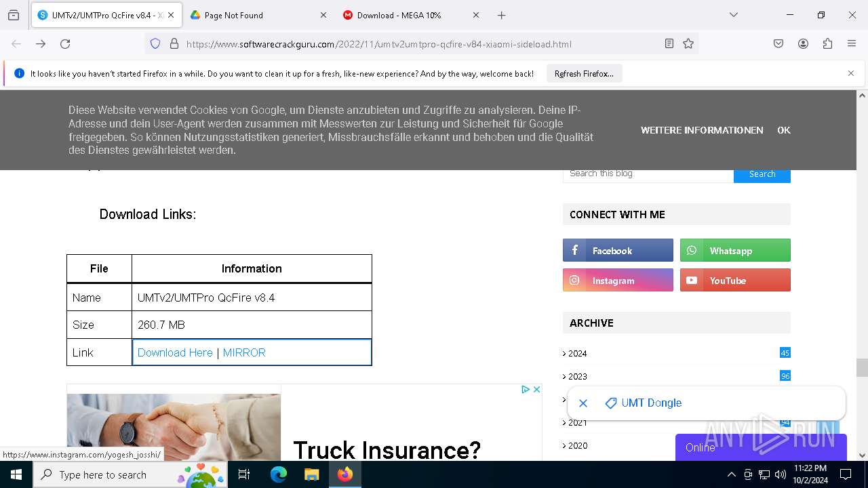Switch to Page Not Found tab
The width and height of the screenshot is (868, 488).
[x=258, y=15]
